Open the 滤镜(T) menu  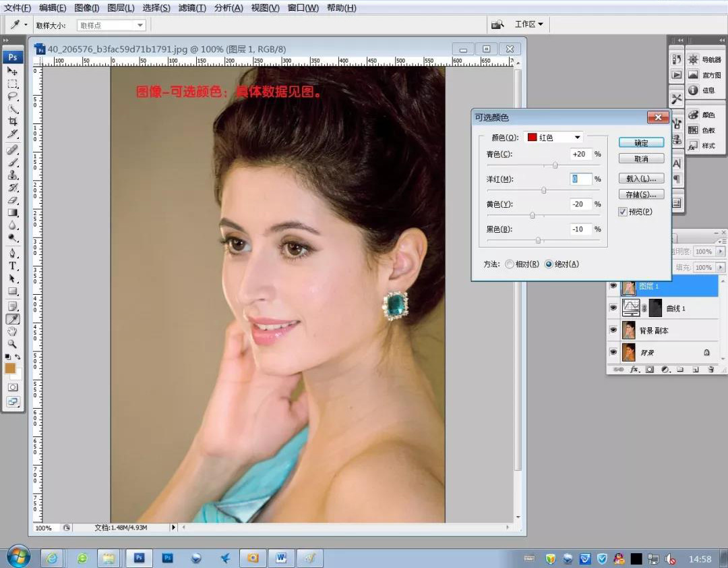[192, 8]
